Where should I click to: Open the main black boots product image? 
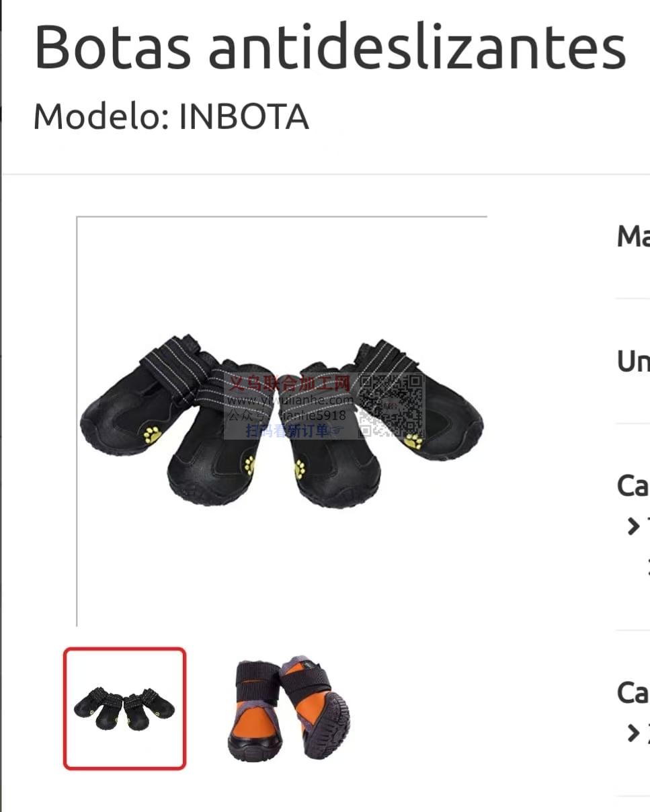282,422
